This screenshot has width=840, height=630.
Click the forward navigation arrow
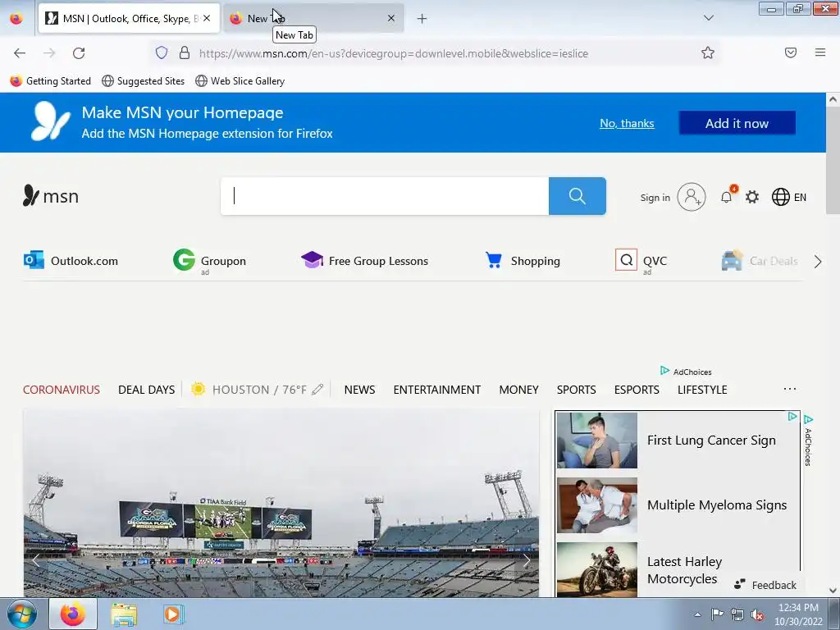49,53
